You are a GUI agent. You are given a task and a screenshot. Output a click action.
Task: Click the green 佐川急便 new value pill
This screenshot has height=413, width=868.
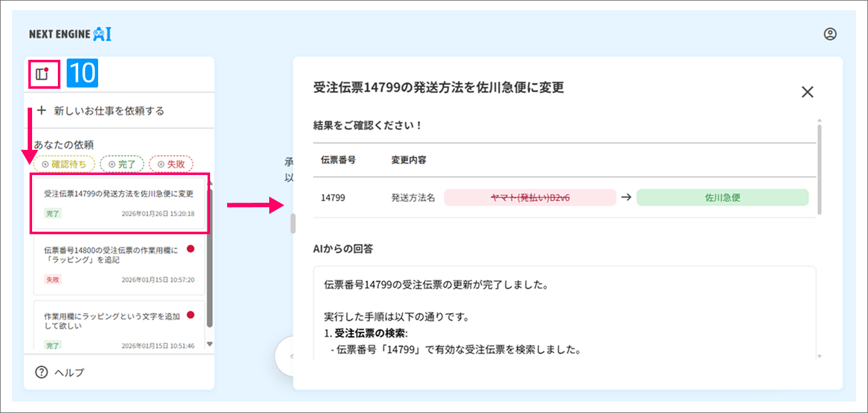tap(721, 197)
